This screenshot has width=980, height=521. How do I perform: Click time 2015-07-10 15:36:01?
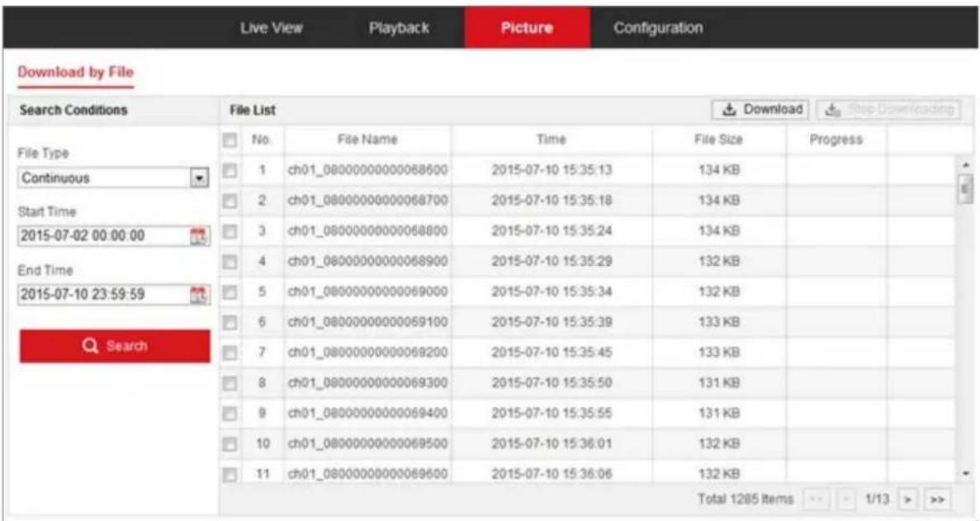552,443
